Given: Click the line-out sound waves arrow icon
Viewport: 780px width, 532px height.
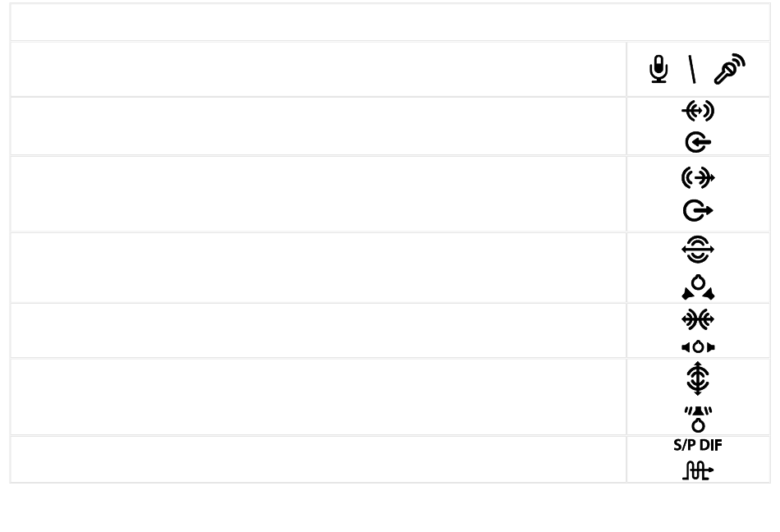Looking at the screenshot, I should point(698,177).
